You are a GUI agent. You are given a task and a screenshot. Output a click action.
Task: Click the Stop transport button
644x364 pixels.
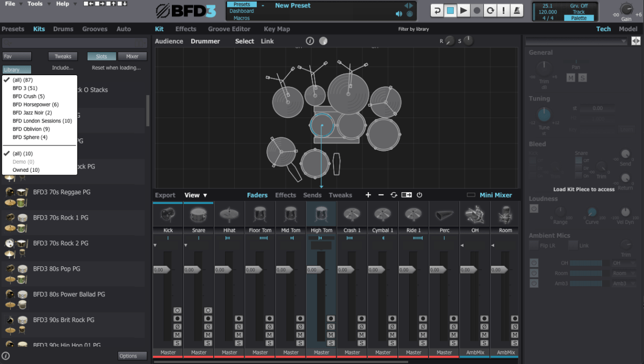pyautogui.click(x=451, y=10)
